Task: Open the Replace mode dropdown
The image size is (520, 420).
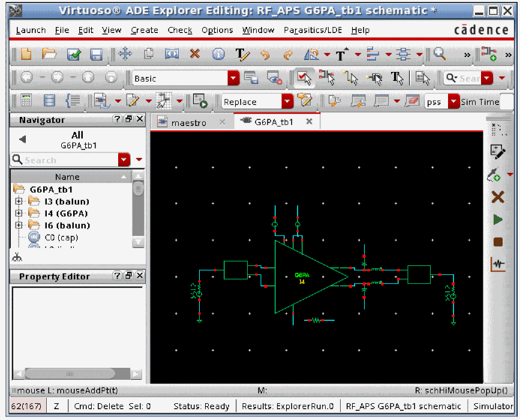Action: coord(287,102)
